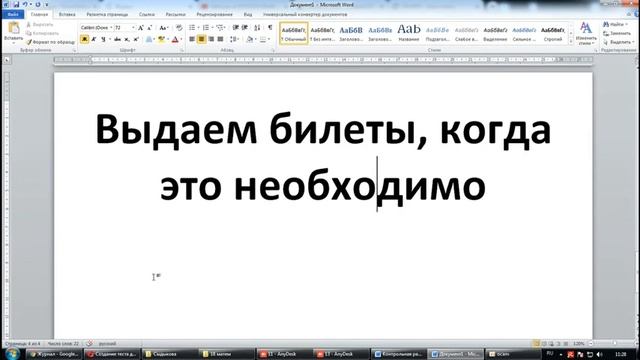Click the spell-check proofing icon in status bar
This screenshot has width=640, height=360.
coord(89,343)
